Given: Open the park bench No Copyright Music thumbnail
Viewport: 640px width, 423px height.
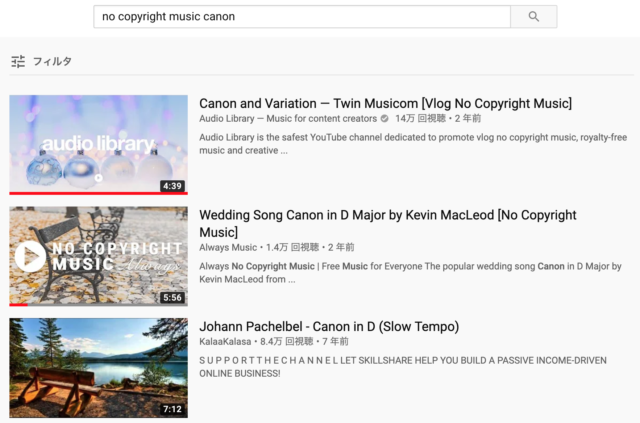Looking at the screenshot, I should [98, 256].
